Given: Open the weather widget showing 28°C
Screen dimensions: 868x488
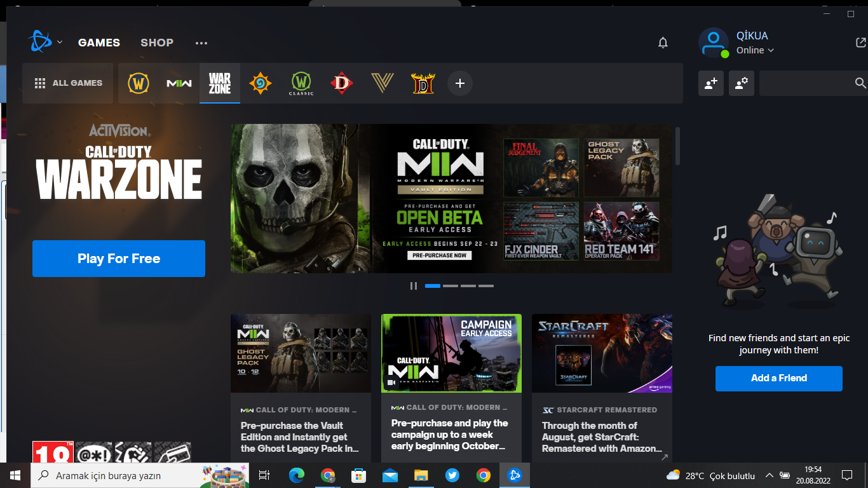Looking at the screenshot, I should 711,475.
